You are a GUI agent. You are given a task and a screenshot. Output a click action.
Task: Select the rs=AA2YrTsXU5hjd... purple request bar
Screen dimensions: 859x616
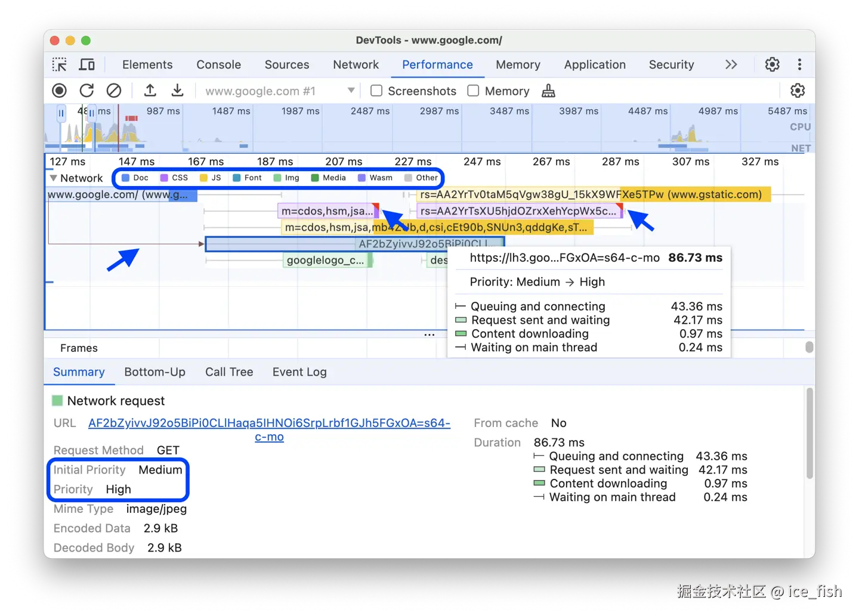click(x=520, y=211)
